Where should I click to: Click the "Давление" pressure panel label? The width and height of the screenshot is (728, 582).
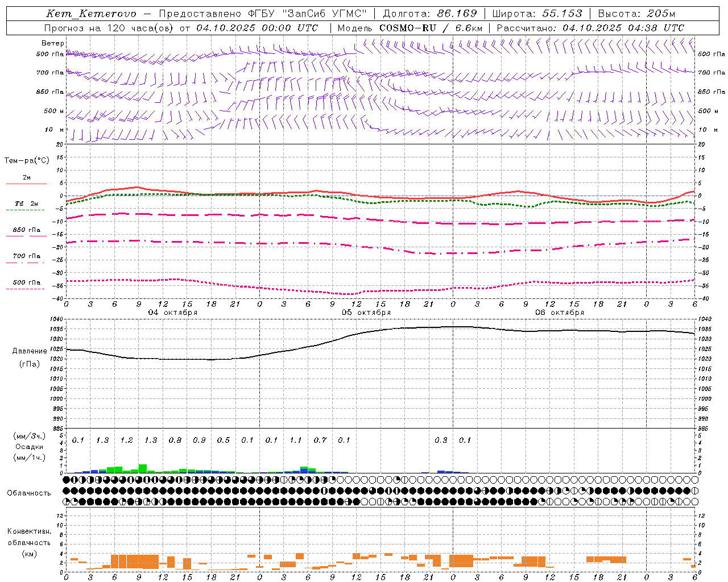click(30, 351)
